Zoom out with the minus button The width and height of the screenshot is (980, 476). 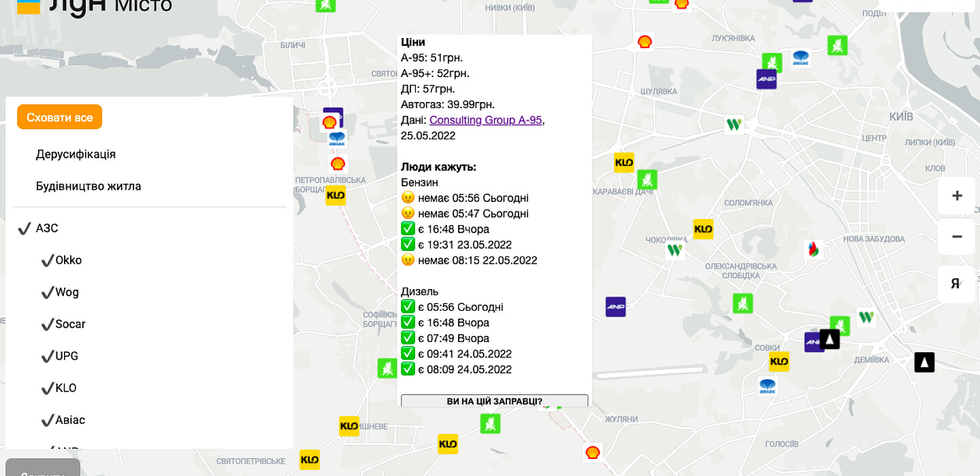coord(957,237)
